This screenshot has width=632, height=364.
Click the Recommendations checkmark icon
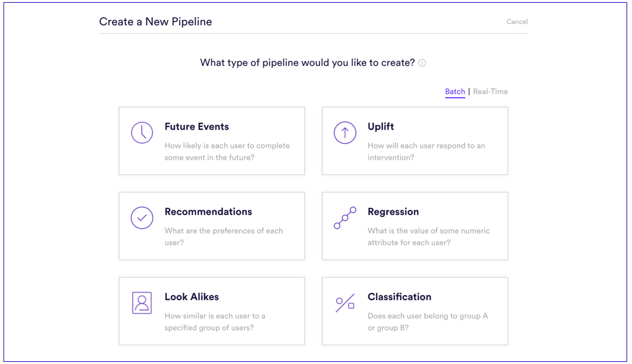pyautogui.click(x=142, y=218)
